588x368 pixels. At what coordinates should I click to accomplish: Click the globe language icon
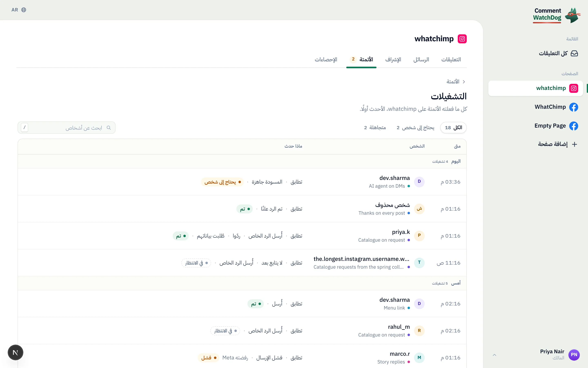(23, 10)
